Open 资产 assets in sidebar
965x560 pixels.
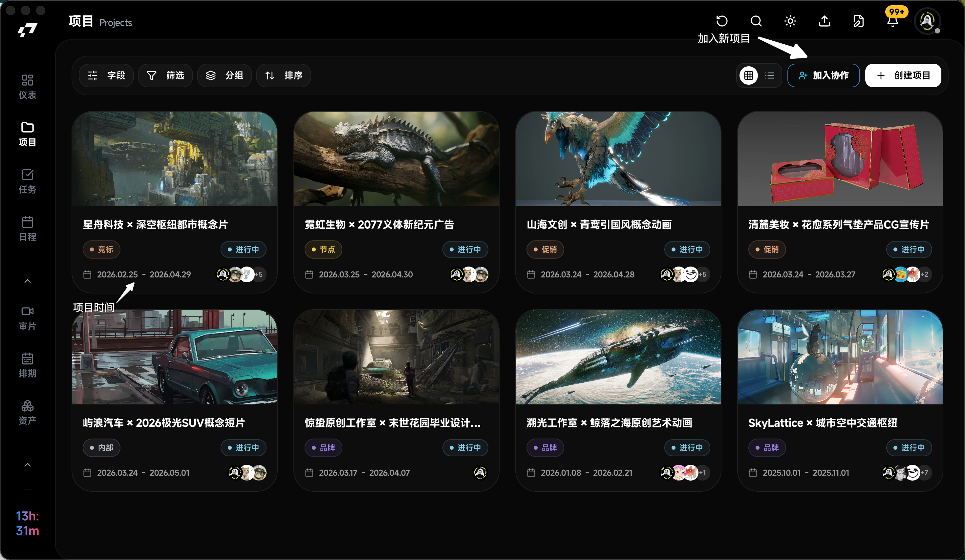(28, 412)
